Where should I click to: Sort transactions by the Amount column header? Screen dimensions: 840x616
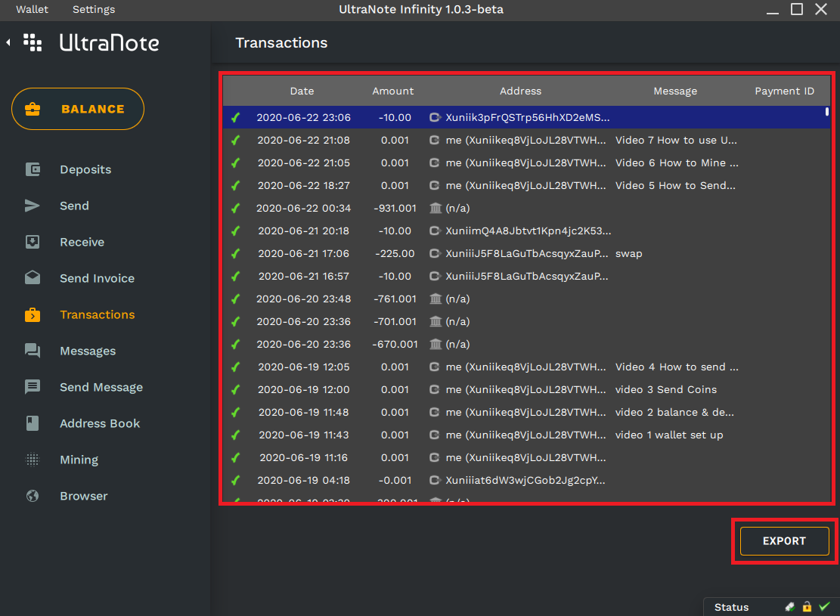pos(393,91)
